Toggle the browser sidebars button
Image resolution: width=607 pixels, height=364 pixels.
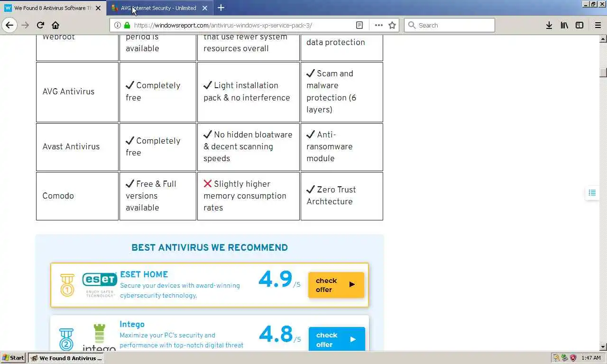579,25
